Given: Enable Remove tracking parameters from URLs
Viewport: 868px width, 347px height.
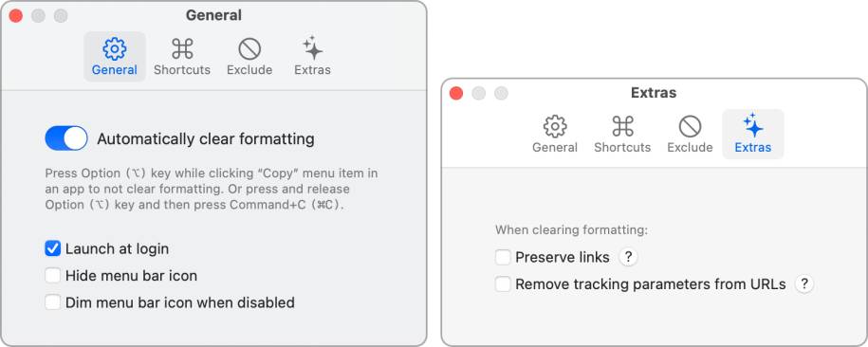Looking at the screenshot, I should click(x=503, y=284).
